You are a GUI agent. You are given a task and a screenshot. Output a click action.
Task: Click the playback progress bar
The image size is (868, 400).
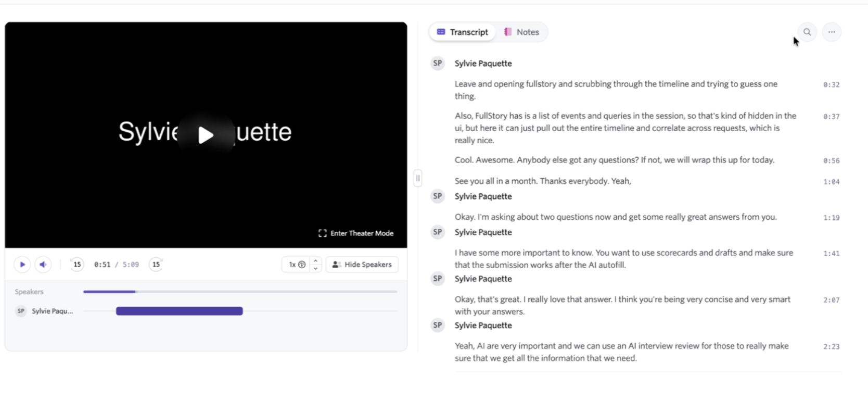pos(240,292)
